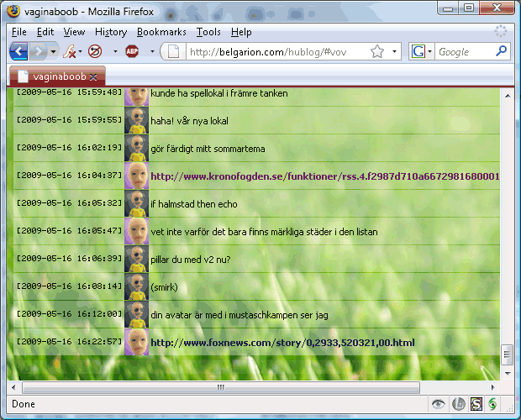Click message 'pillar du med v2 nu?'
The image size is (521, 420).
click(x=191, y=260)
